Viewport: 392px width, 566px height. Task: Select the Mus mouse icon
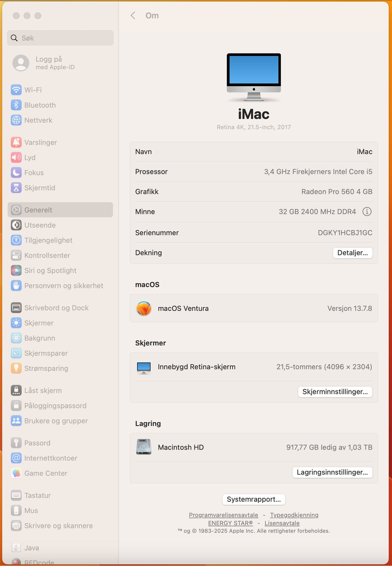16,510
